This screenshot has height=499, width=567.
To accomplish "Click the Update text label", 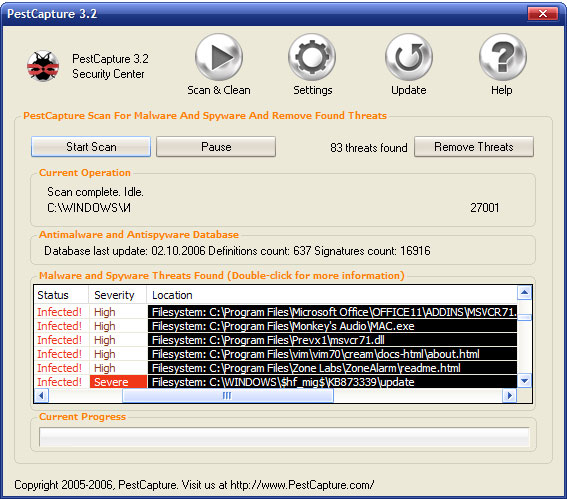I will coord(409,90).
